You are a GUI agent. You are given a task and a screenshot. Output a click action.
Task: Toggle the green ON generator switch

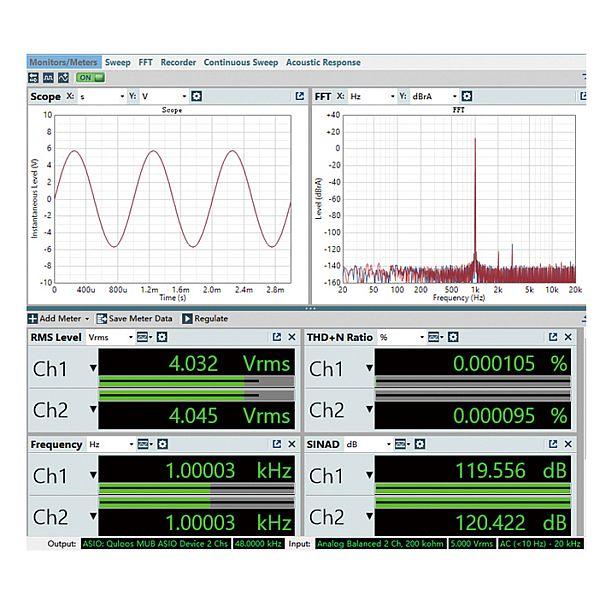tap(91, 77)
